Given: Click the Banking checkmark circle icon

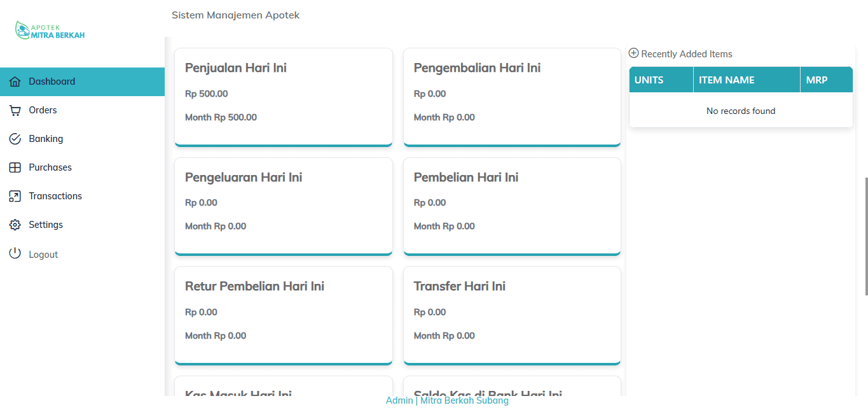Looking at the screenshot, I should 15,139.
